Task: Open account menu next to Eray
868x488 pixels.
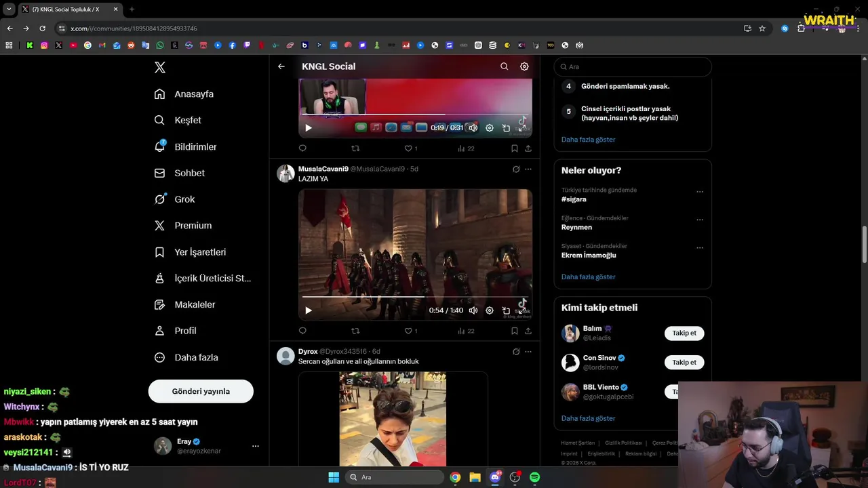Action: (256, 446)
